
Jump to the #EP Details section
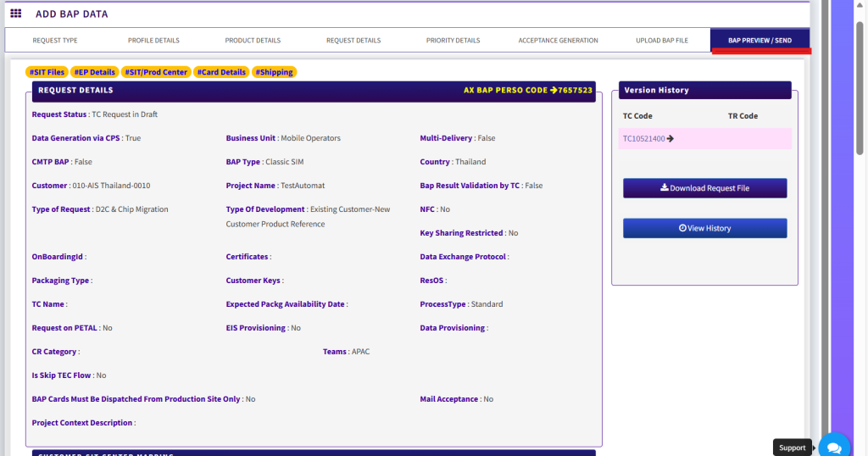coord(94,72)
